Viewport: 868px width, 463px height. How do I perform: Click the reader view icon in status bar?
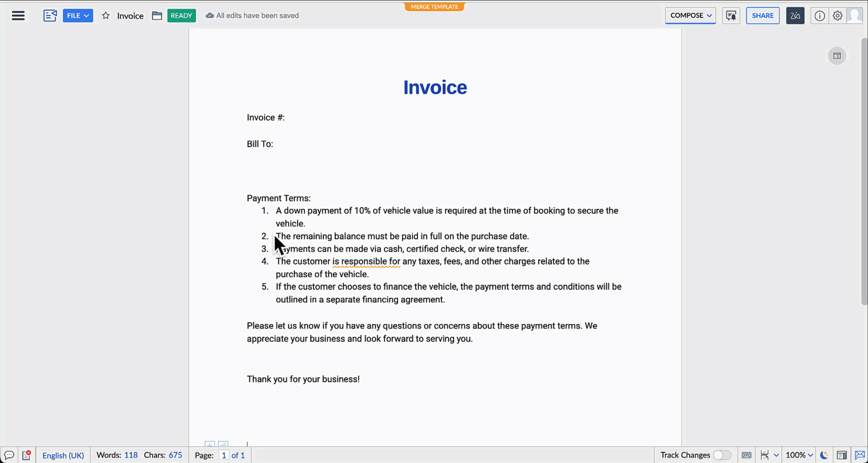pyautogui.click(x=842, y=455)
